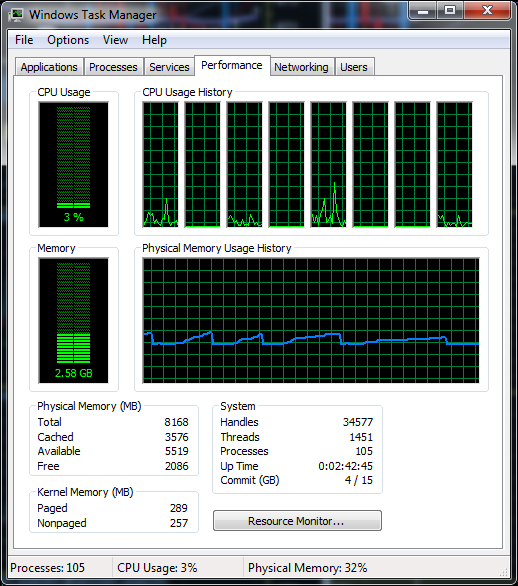Open the Help menu
The image size is (518, 586).
(x=154, y=40)
